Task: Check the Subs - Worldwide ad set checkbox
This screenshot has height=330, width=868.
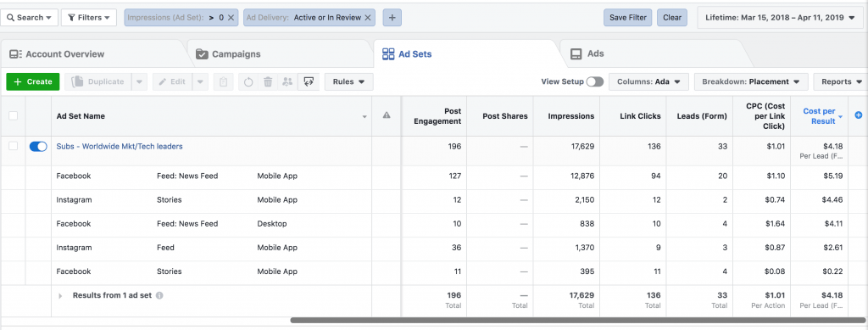Action: pyautogui.click(x=14, y=146)
